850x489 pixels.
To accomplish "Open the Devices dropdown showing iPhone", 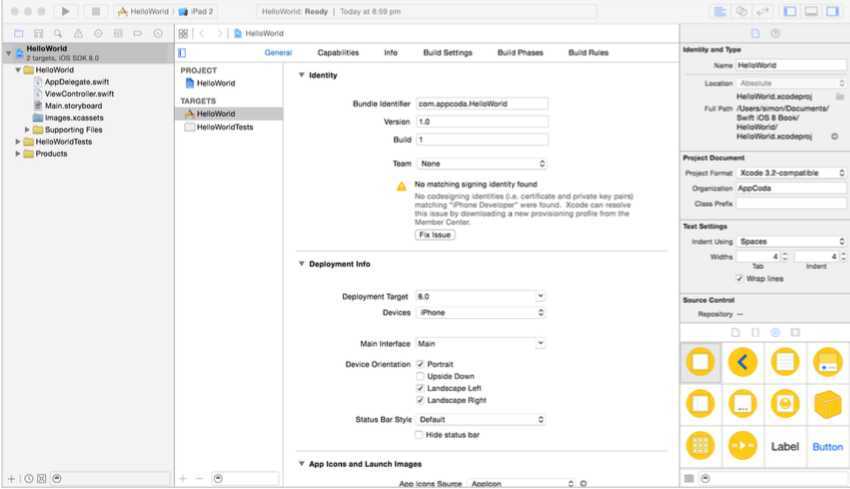I will point(480,312).
